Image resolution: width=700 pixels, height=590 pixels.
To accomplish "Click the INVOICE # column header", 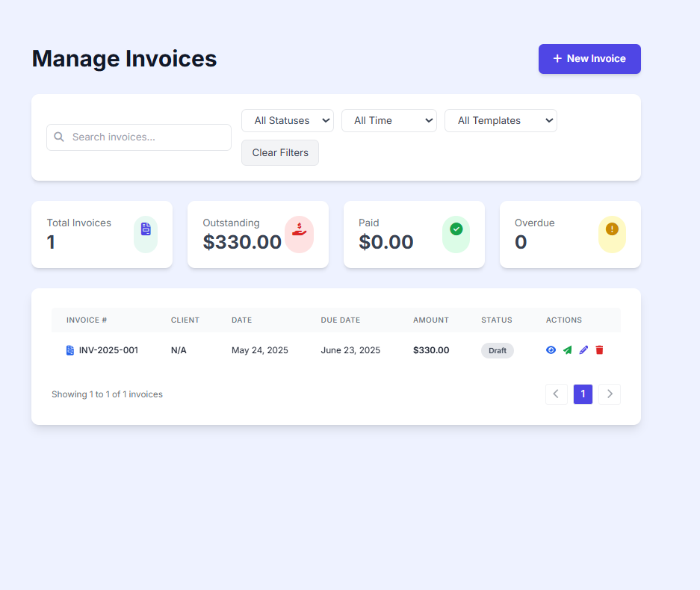I will [87, 320].
